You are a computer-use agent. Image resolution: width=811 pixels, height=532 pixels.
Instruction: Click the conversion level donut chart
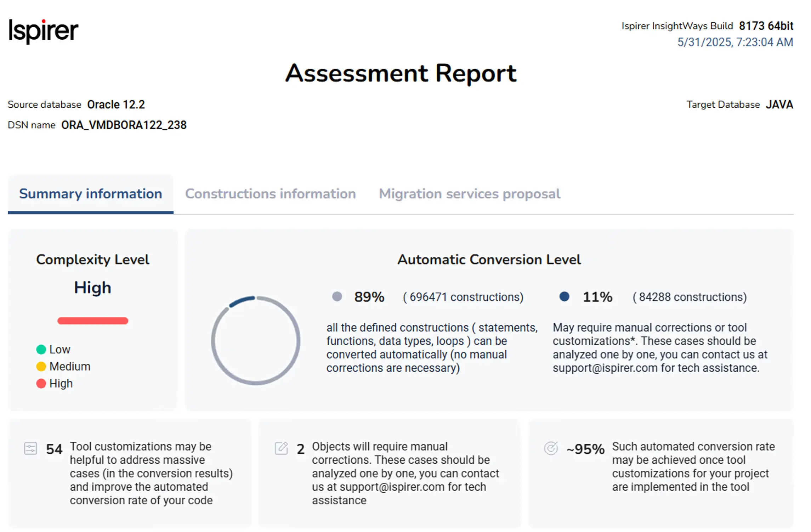pos(256,340)
